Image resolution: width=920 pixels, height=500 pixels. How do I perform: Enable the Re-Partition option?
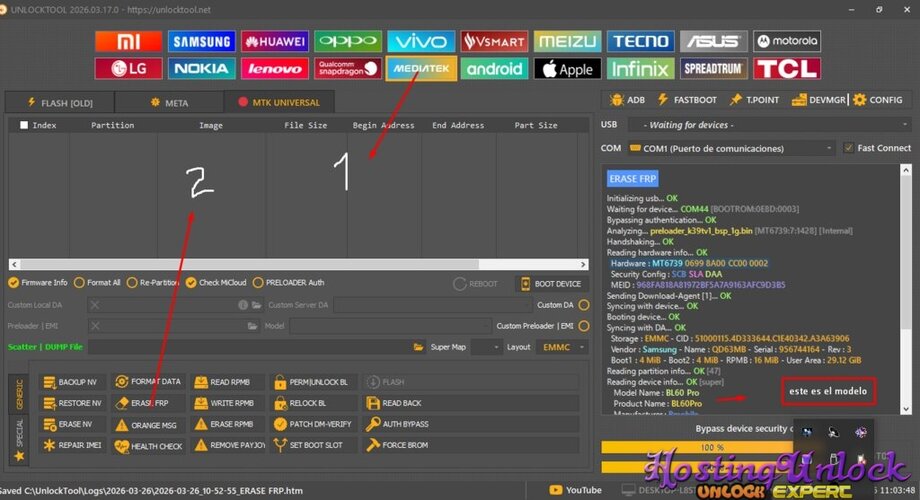pyautogui.click(x=153, y=282)
